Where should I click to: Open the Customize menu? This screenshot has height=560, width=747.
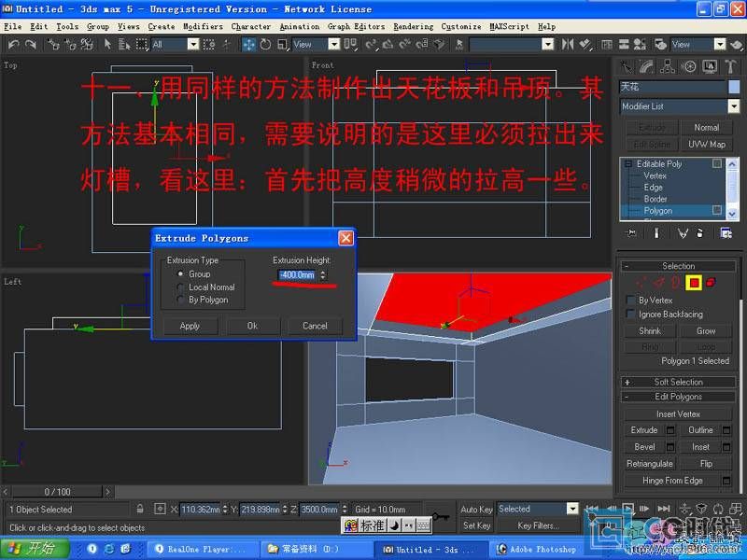461,27
